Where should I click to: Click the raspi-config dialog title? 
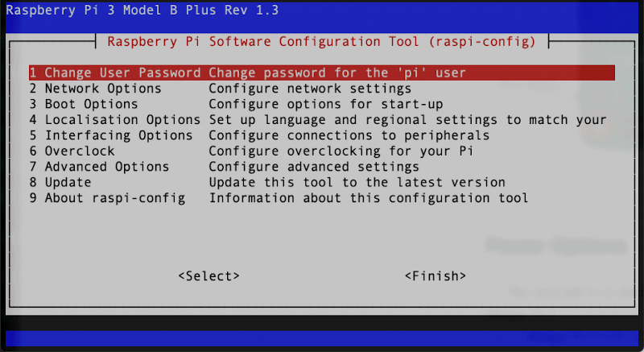pos(321,42)
